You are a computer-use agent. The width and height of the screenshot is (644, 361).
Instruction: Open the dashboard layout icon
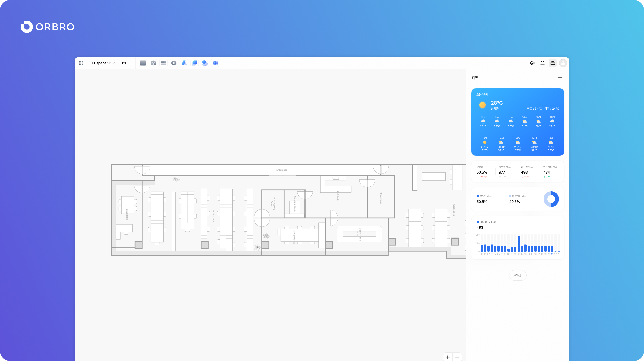click(143, 63)
